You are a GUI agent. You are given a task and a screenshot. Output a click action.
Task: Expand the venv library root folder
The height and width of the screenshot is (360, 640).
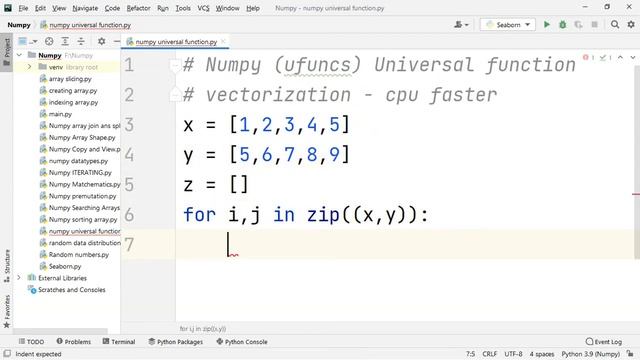pos(29,67)
